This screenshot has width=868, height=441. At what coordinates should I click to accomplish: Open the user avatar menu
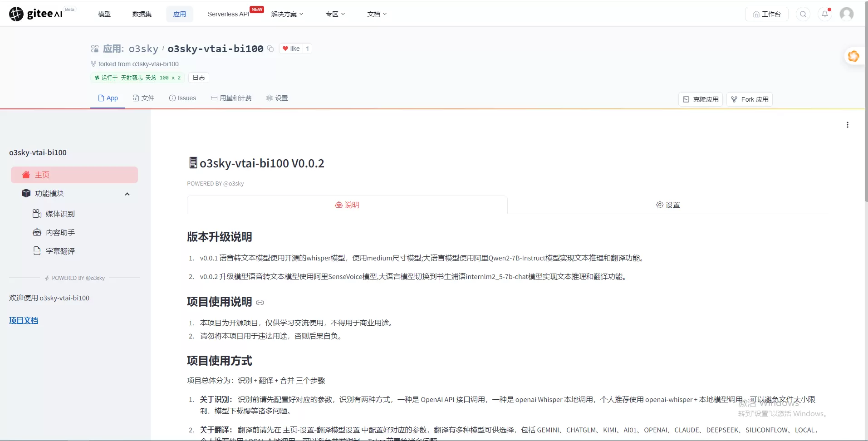847,14
